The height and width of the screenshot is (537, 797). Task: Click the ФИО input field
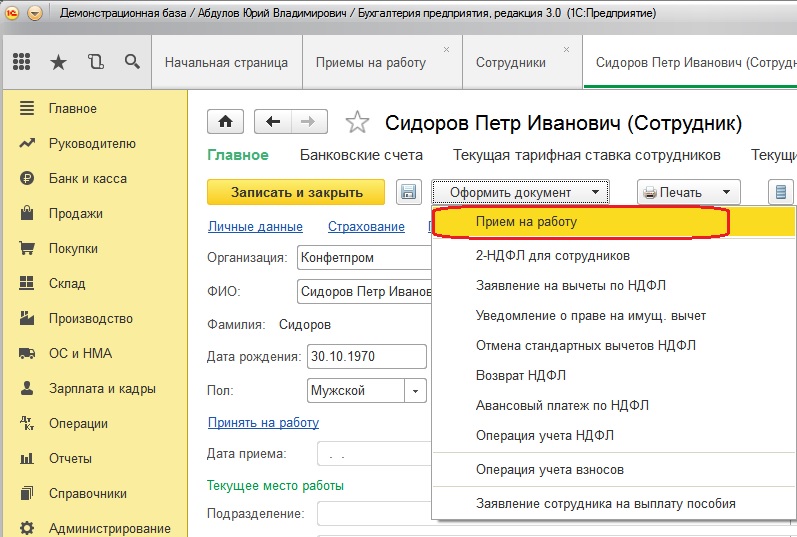point(364,291)
